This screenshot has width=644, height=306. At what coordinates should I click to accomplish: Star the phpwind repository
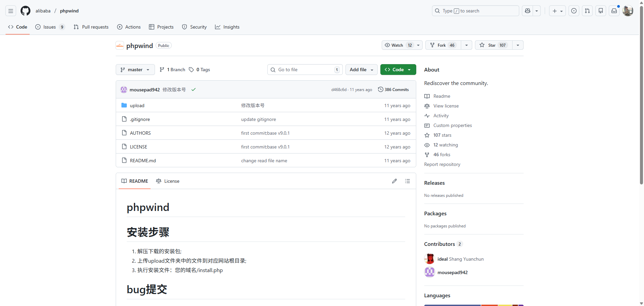coord(493,45)
